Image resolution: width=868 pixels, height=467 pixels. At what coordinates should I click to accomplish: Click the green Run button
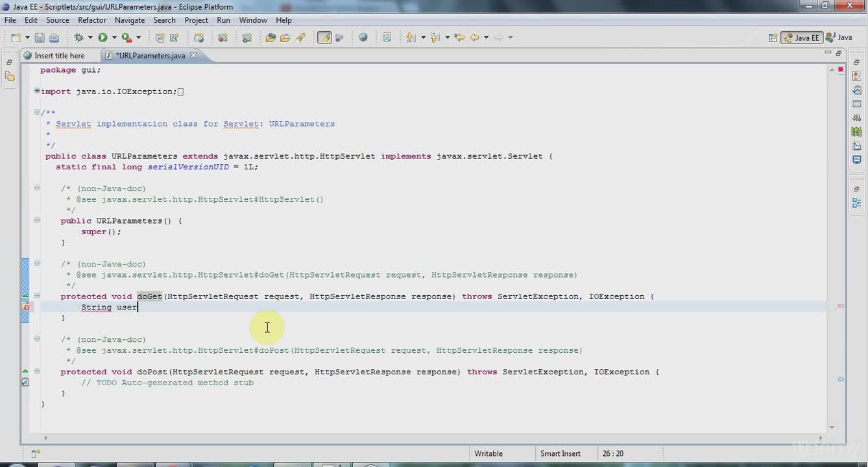coord(102,38)
